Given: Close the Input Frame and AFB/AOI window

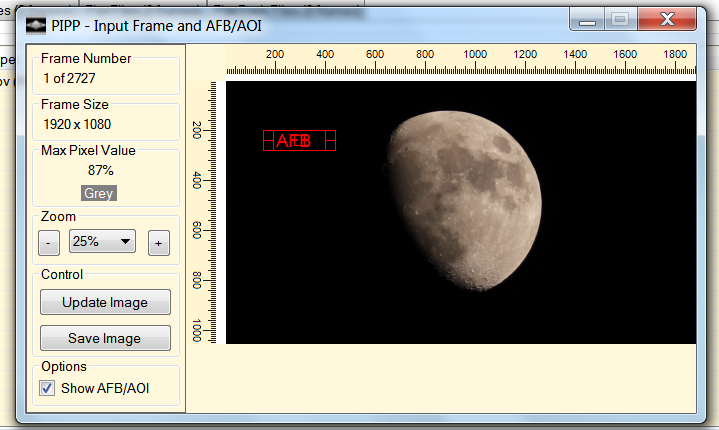Looking at the screenshot, I should coord(667,18).
